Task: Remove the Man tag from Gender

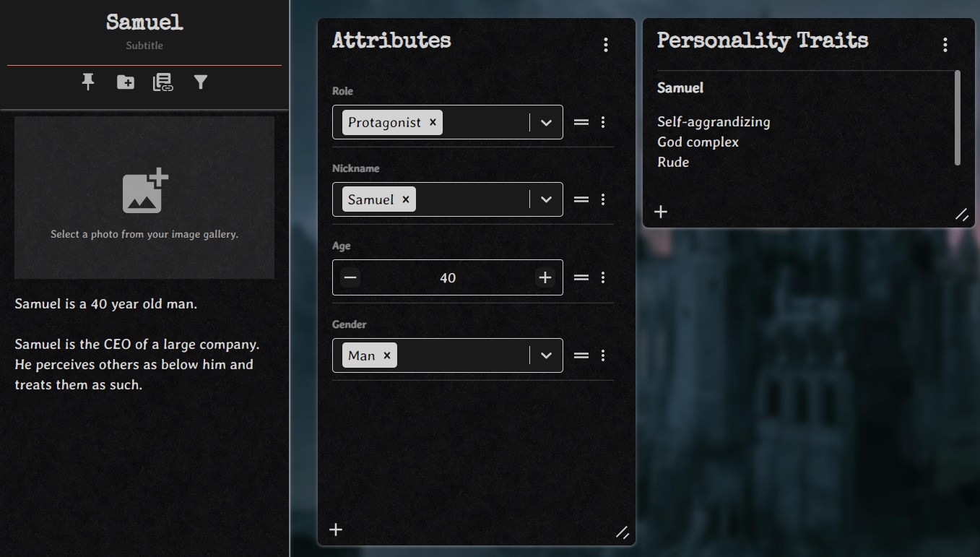Action: pos(387,355)
